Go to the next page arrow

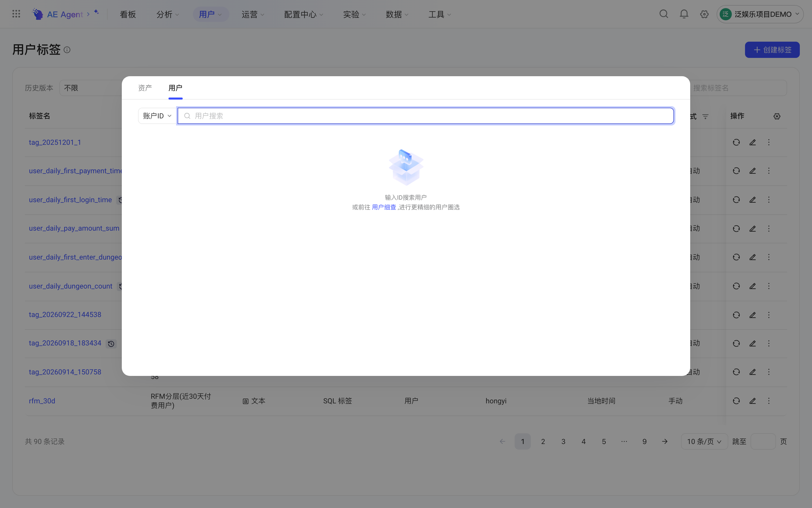(x=665, y=441)
